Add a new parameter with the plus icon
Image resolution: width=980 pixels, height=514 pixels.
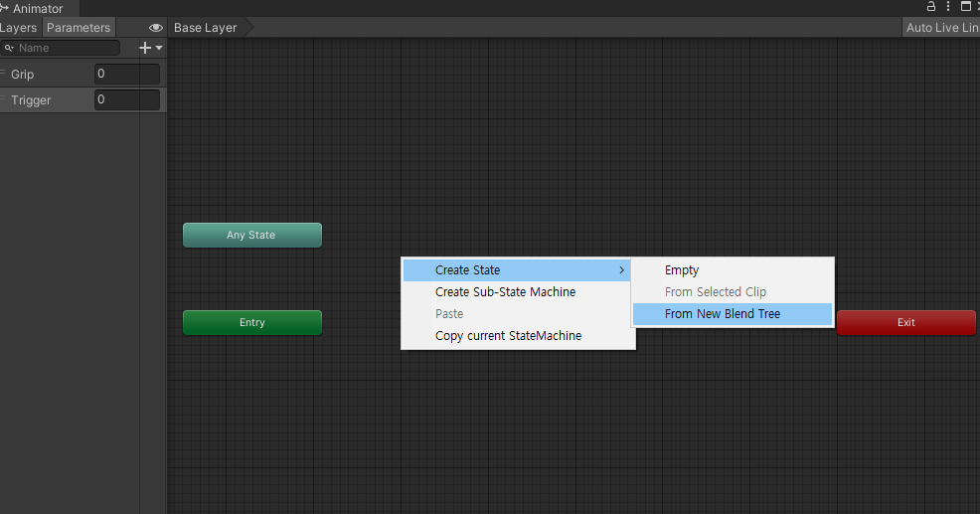(145, 48)
